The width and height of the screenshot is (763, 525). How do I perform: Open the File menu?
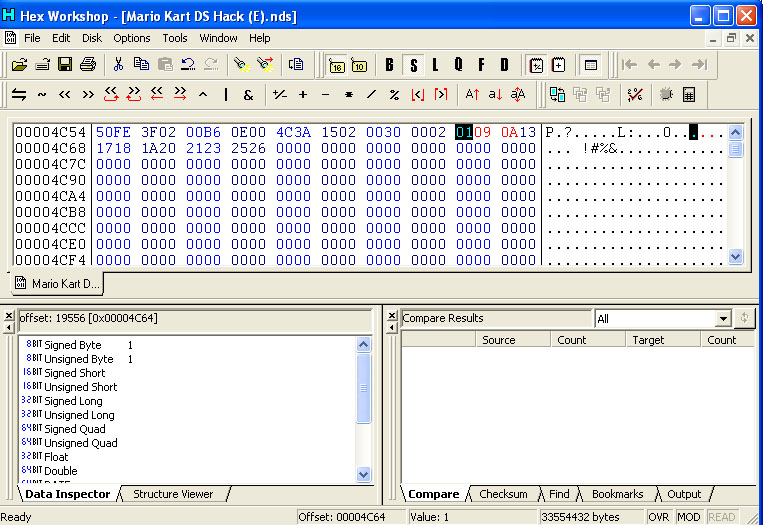(32, 38)
